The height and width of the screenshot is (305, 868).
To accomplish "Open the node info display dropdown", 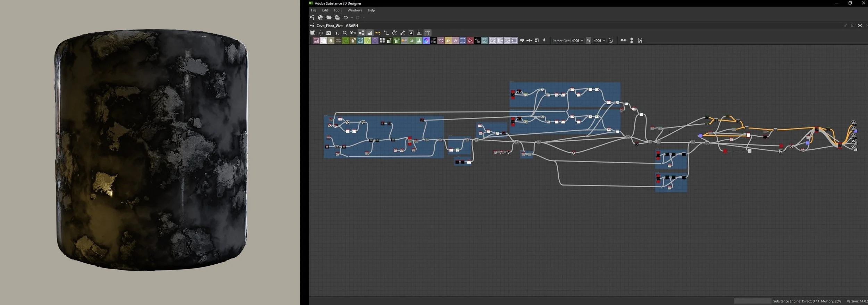I will tap(337, 33).
